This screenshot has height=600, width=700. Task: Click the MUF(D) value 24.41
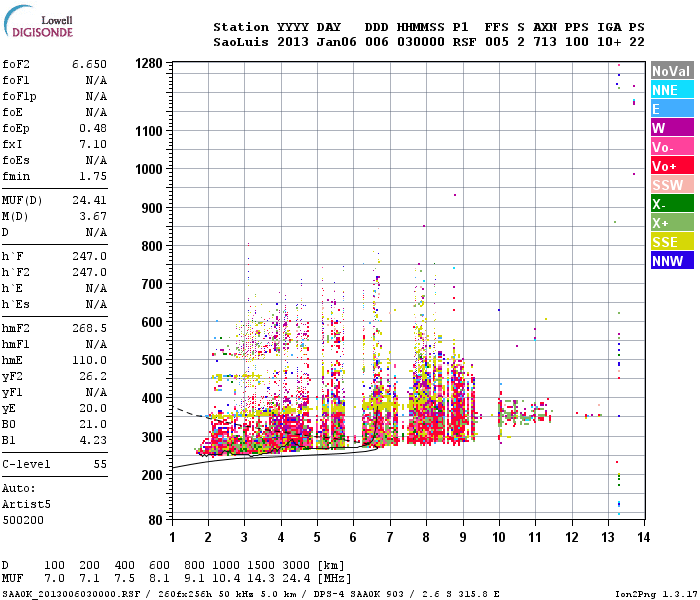pyautogui.click(x=89, y=200)
